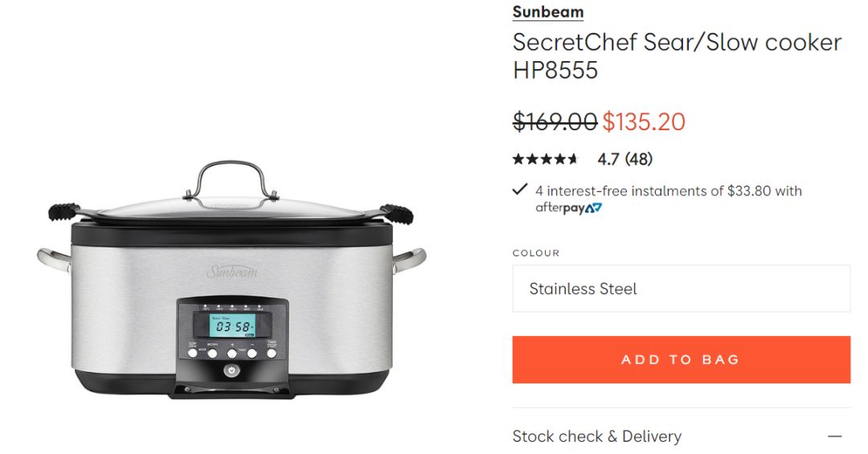Click the slow cooker product image
This screenshot has height=454, width=868.
[231, 280]
